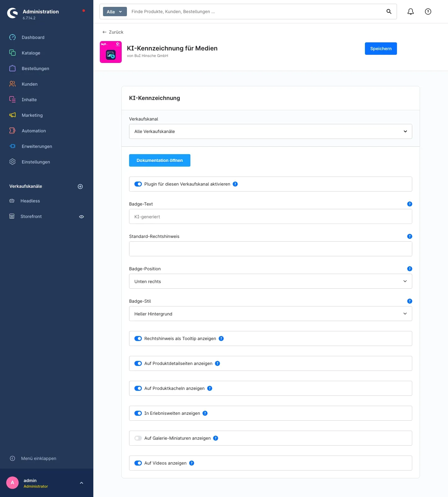Show help for Badge-Stil field
448x497 pixels.
(410, 301)
